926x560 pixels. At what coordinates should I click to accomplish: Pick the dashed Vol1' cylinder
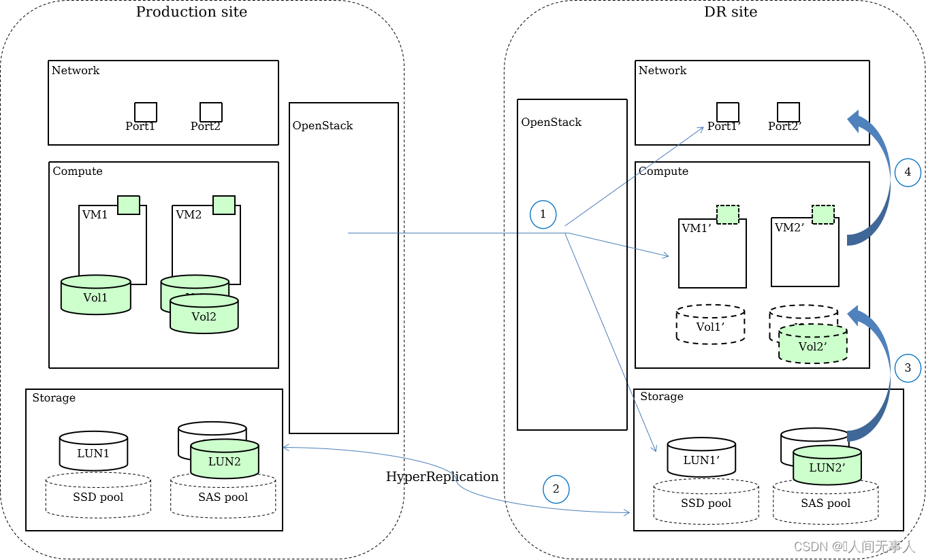[711, 324]
